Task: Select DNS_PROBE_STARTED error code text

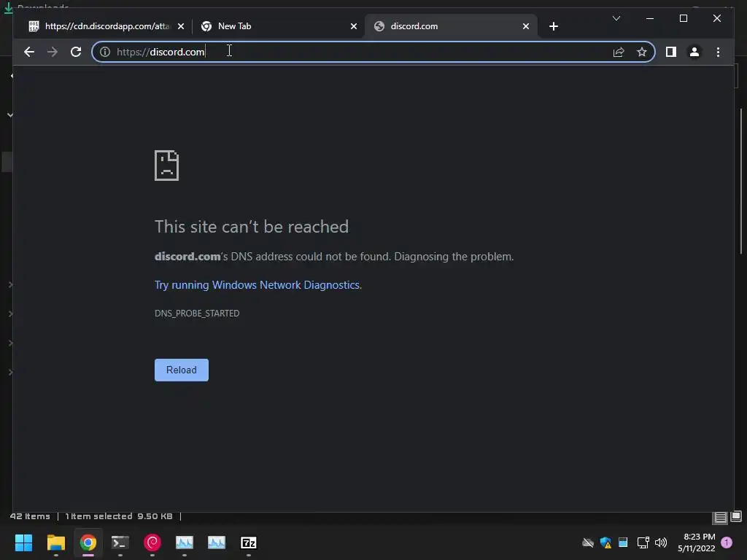Action: coord(197,314)
